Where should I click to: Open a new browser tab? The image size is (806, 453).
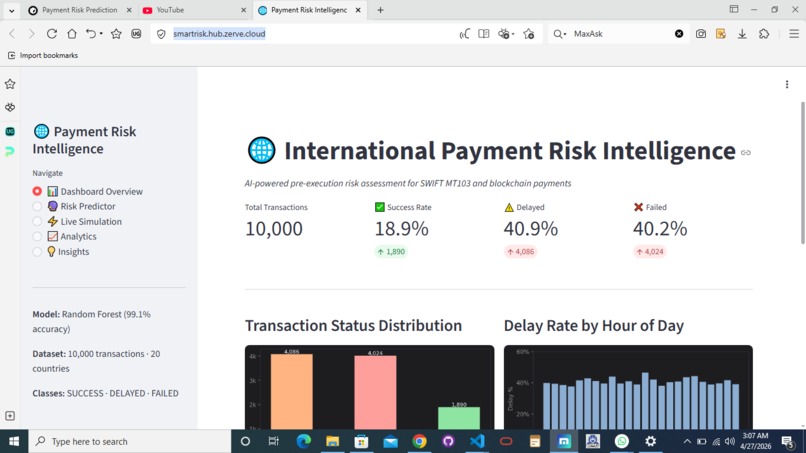coord(380,10)
